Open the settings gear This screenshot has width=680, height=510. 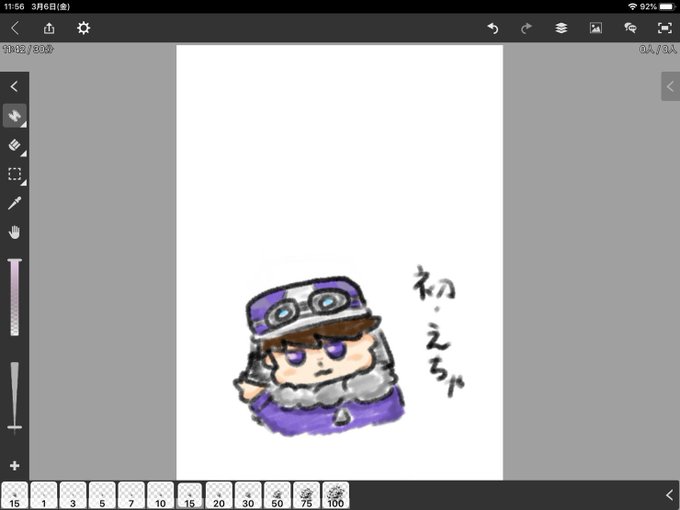pyautogui.click(x=83, y=28)
